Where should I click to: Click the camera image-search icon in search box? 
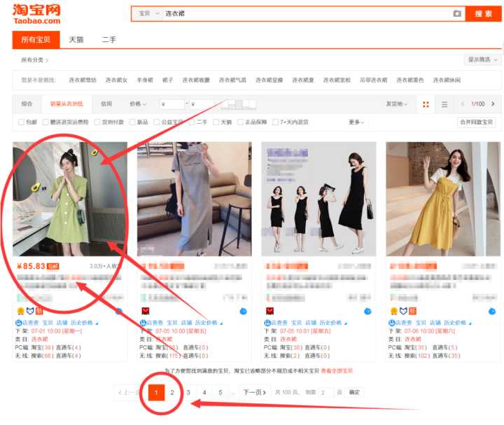tap(457, 13)
